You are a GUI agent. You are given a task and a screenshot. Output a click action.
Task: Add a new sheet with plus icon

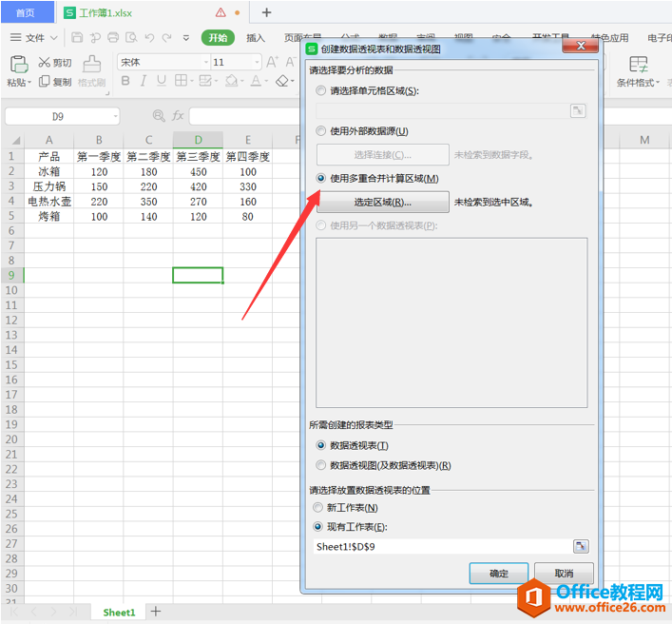156,612
